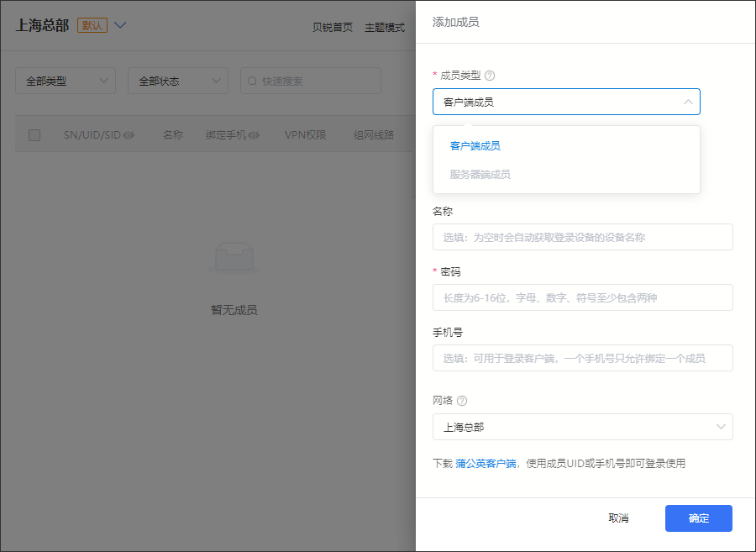Click the 手机号 input field

click(582, 358)
